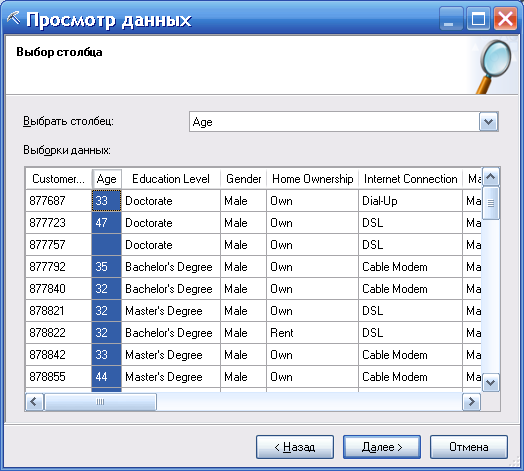Select the Education Level column header
The height and width of the screenshot is (471, 524).
click(x=171, y=179)
